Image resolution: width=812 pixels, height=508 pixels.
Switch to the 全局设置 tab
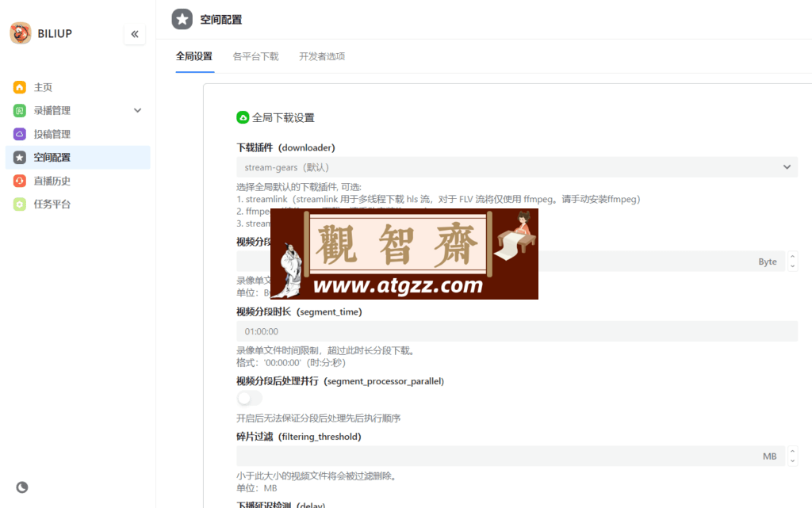point(194,56)
